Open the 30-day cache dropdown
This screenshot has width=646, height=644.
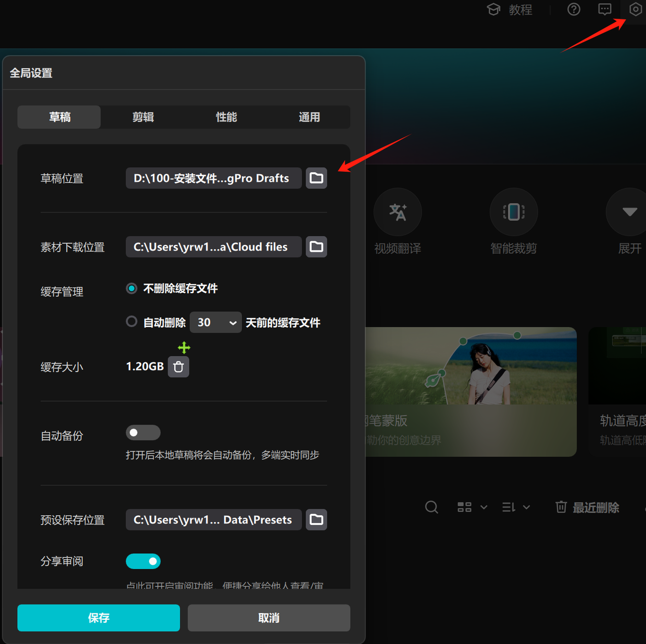point(216,323)
